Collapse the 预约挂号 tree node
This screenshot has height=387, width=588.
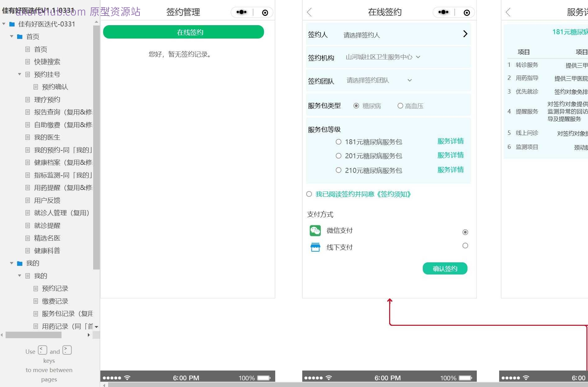[x=19, y=74]
